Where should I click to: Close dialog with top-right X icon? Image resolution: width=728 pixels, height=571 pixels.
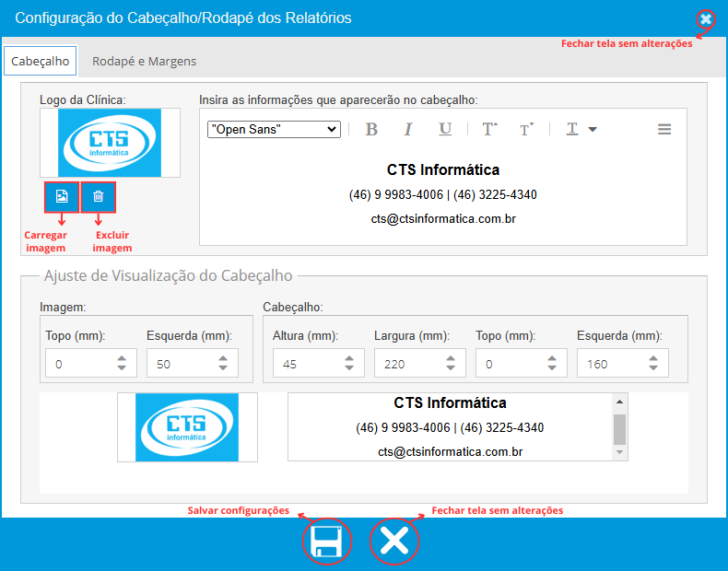pyautogui.click(x=706, y=19)
